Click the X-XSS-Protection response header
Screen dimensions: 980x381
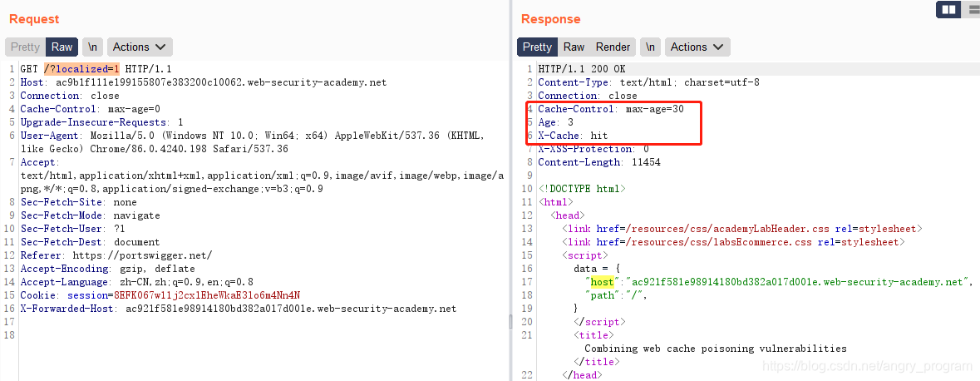pyautogui.click(x=593, y=149)
